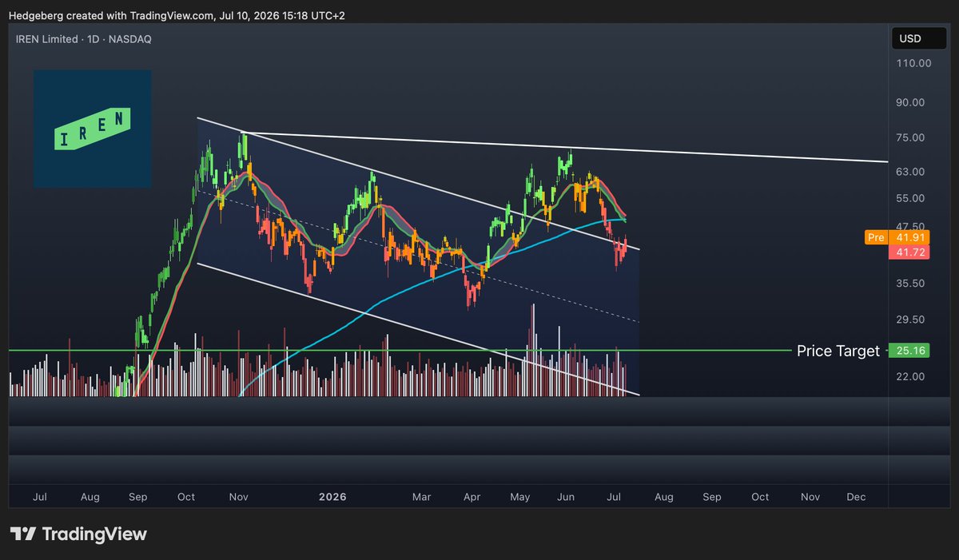Click the 55.00 price axis label

coord(911,198)
